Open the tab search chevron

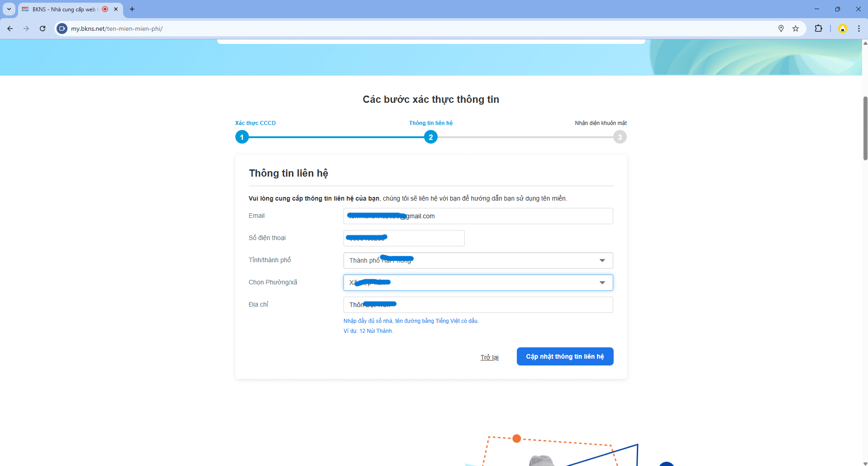tap(9, 9)
